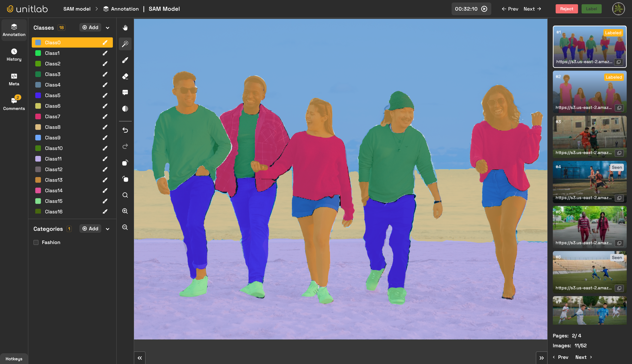Open the History panel
Viewport: 632px width, 364px height.
click(x=14, y=54)
